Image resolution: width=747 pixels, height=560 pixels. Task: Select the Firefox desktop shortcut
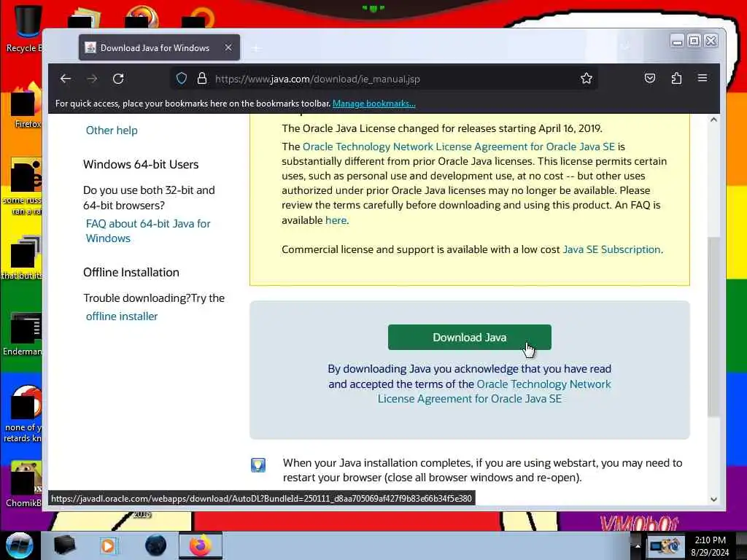click(x=26, y=106)
